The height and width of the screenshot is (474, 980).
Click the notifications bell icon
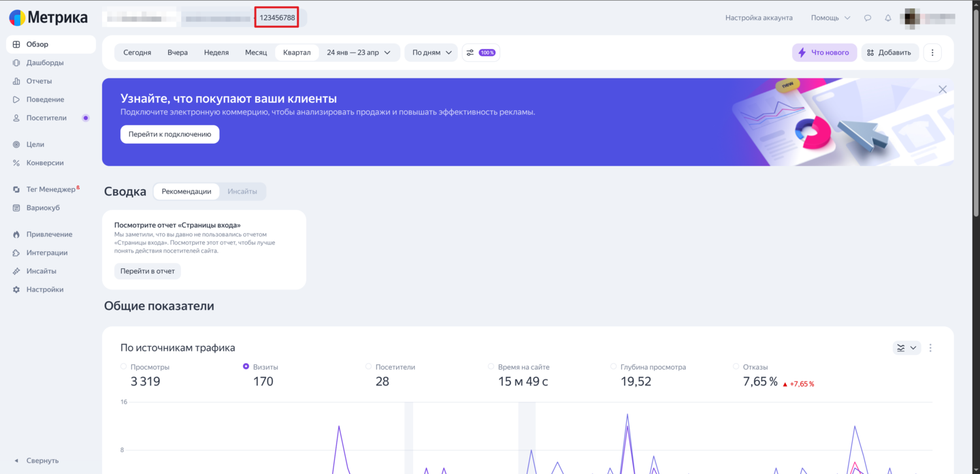887,18
